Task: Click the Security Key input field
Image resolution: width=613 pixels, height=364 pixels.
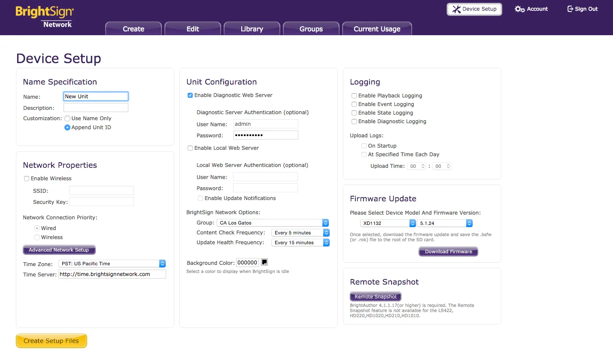Action: point(101,202)
